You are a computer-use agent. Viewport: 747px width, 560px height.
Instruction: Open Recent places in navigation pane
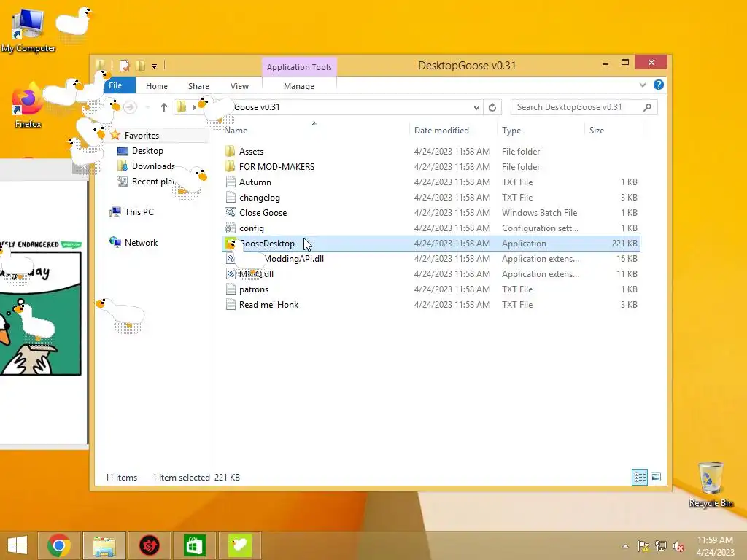(x=153, y=182)
